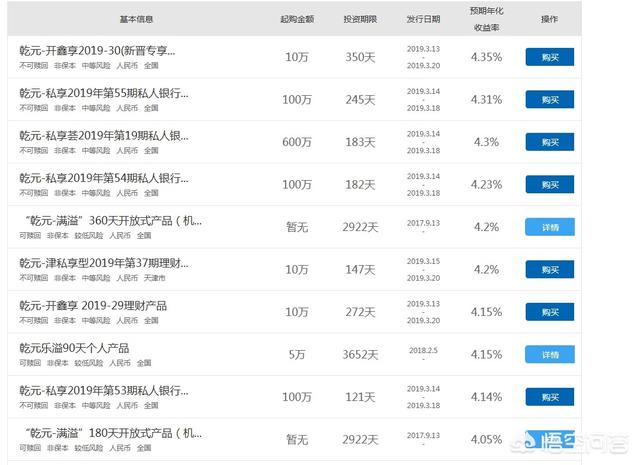Open product title 乾元-私享荟2019年第19期
The height and width of the screenshot is (465, 640).
pyautogui.click(x=104, y=136)
